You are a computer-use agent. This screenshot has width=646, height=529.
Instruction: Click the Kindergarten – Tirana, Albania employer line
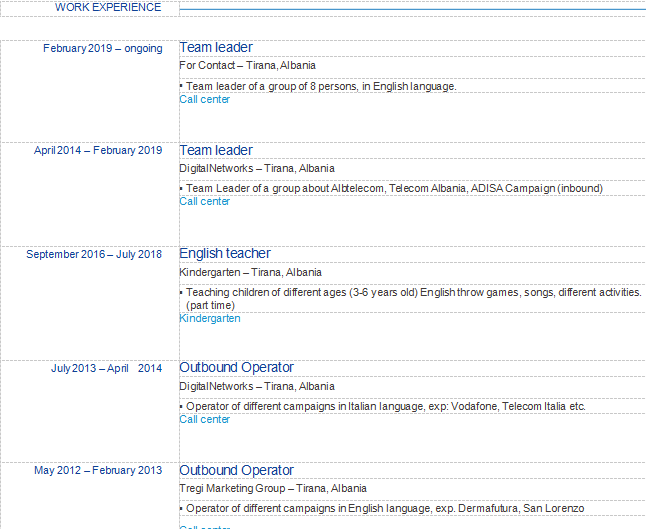pyautogui.click(x=251, y=272)
